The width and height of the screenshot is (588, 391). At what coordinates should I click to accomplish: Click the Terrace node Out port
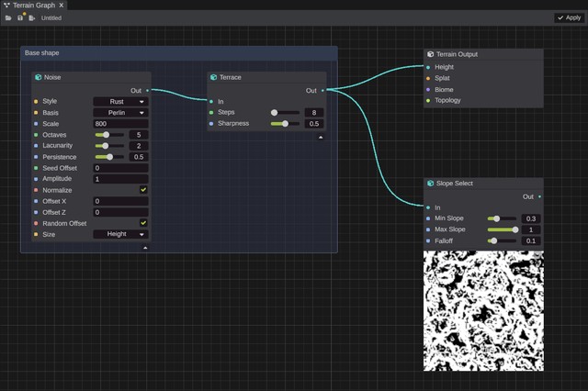(322, 90)
